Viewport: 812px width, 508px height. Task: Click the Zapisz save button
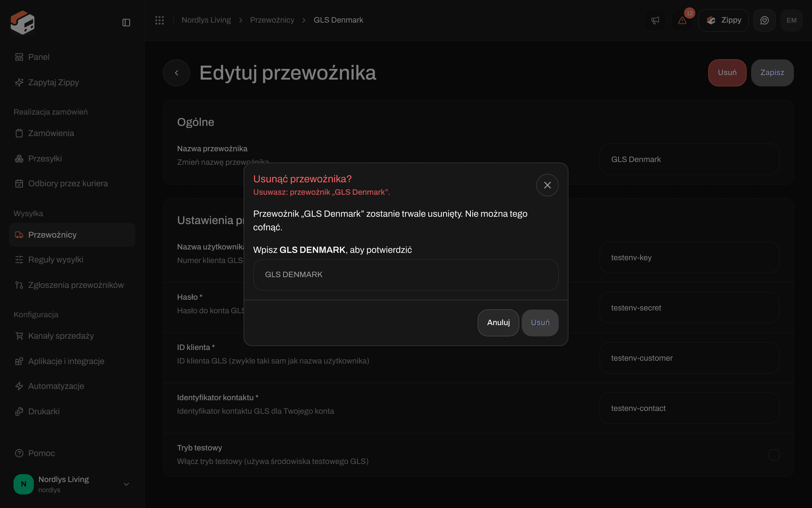coord(772,73)
